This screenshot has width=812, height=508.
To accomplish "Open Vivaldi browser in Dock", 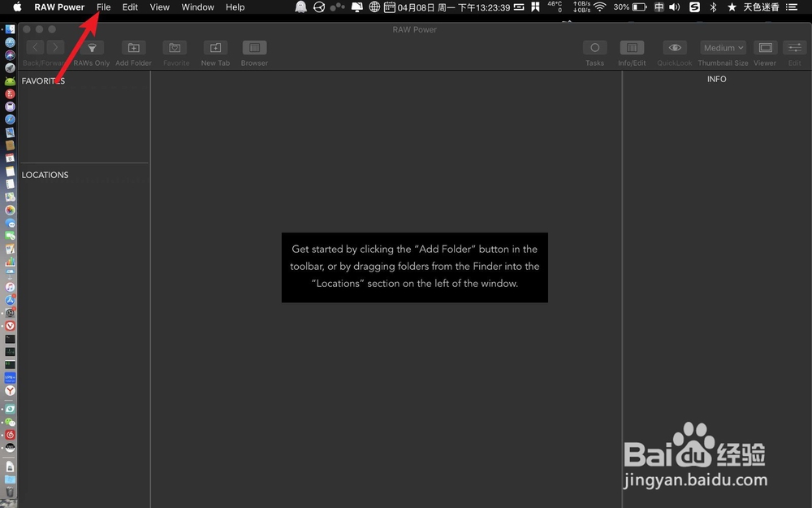I will coord(10,326).
